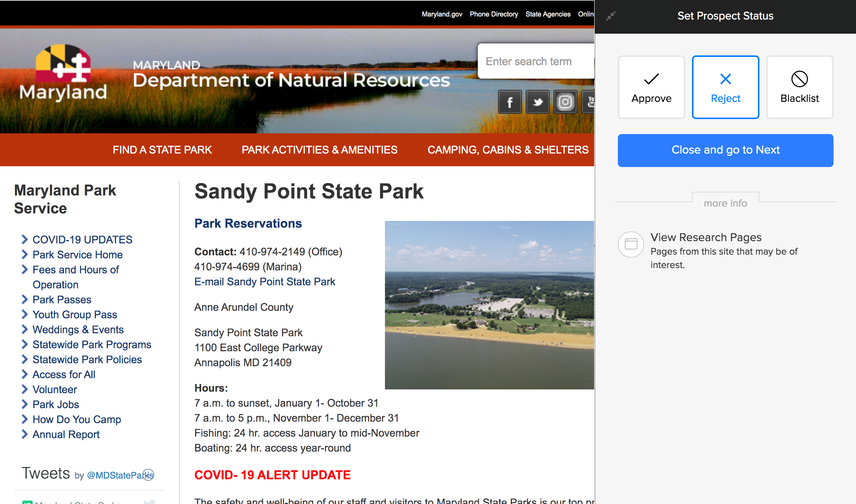Image resolution: width=856 pixels, height=504 pixels.
Task: Set prospect status to Blacklist
Action: 799,87
